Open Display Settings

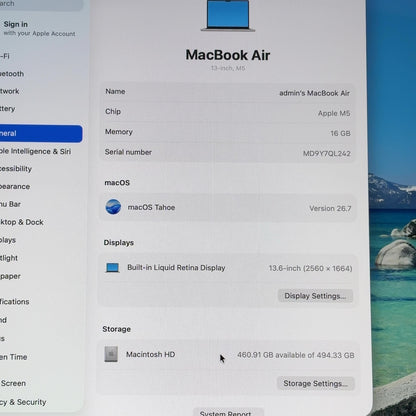pos(315,296)
